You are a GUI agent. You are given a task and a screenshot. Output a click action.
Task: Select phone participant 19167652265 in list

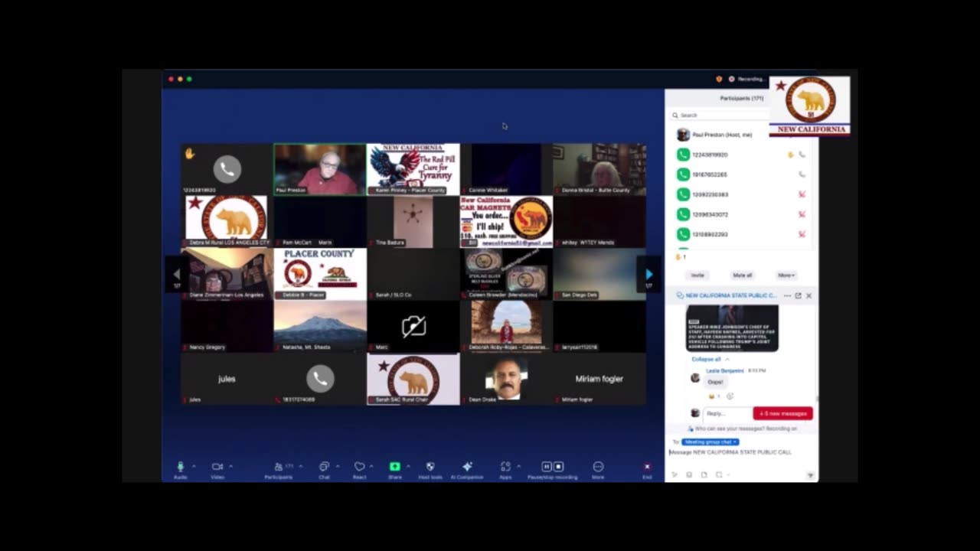click(741, 174)
